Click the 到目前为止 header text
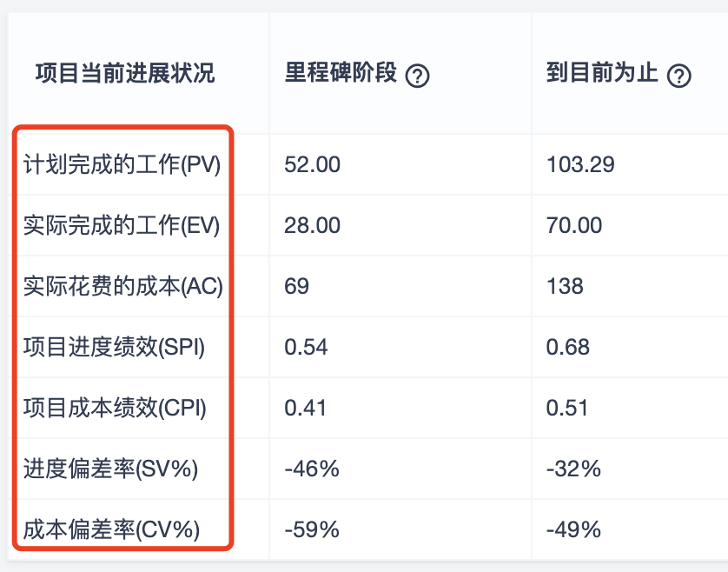 click(602, 73)
